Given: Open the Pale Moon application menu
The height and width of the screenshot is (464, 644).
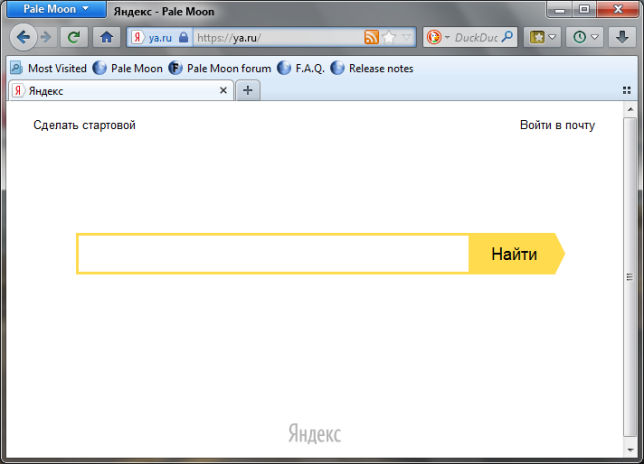Looking at the screenshot, I should click(56, 9).
